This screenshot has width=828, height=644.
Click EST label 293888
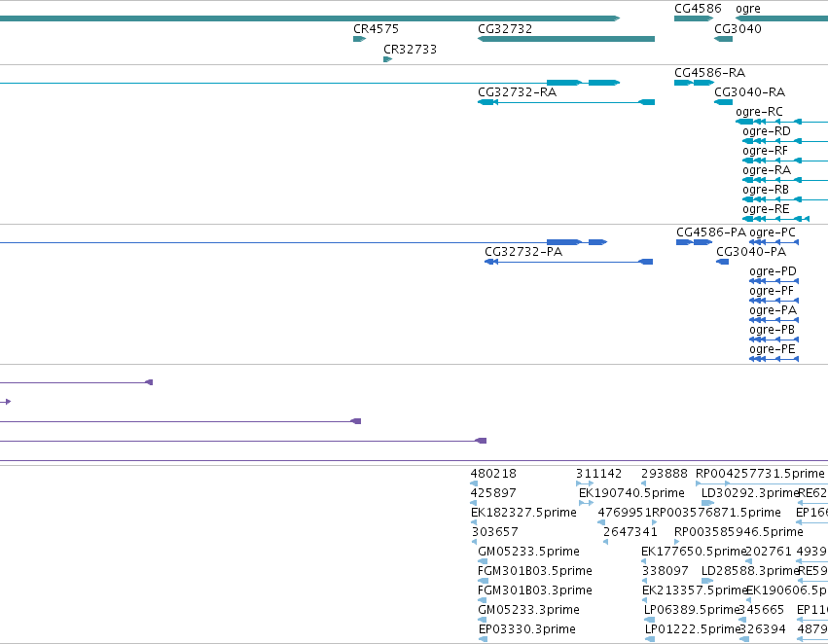(x=665, y=474)
